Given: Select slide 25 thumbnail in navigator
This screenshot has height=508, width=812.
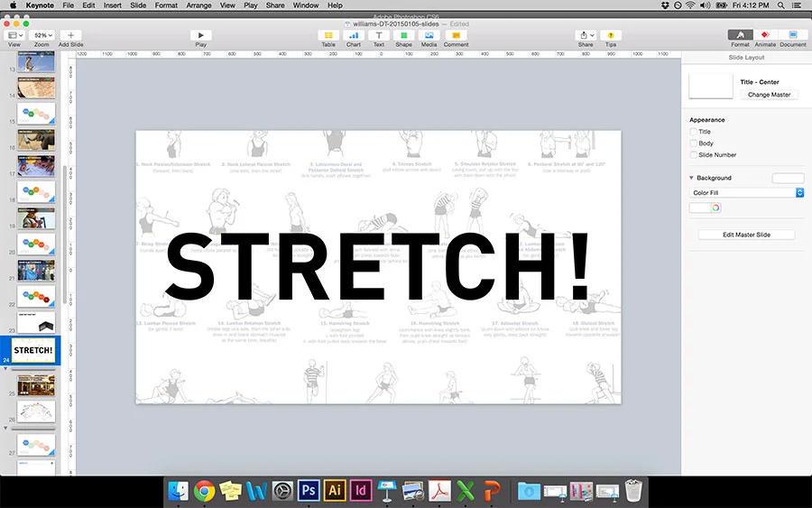Looking at the screenshot, I should (x=36, y=385).
